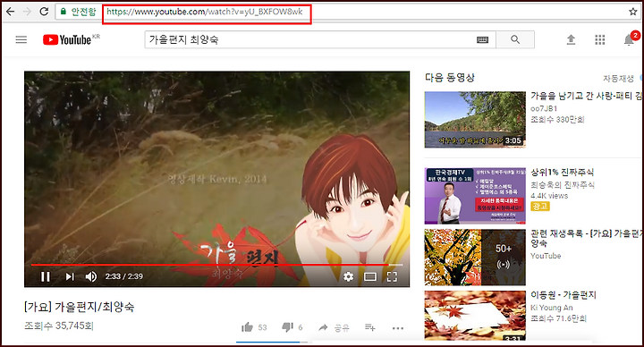Click the 최승욱의 진짜주식 advertiser name

tap(563, 185)
